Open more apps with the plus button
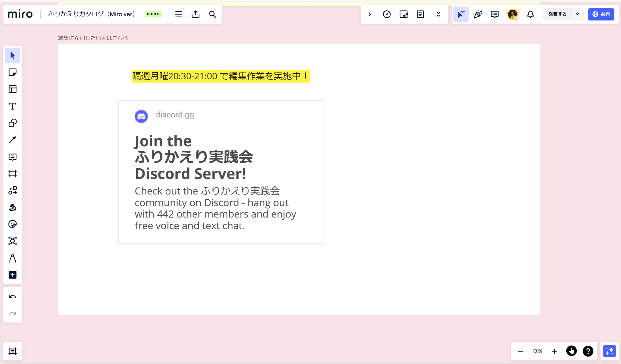This screenshot has height=364, width=621. coord(13,275)
